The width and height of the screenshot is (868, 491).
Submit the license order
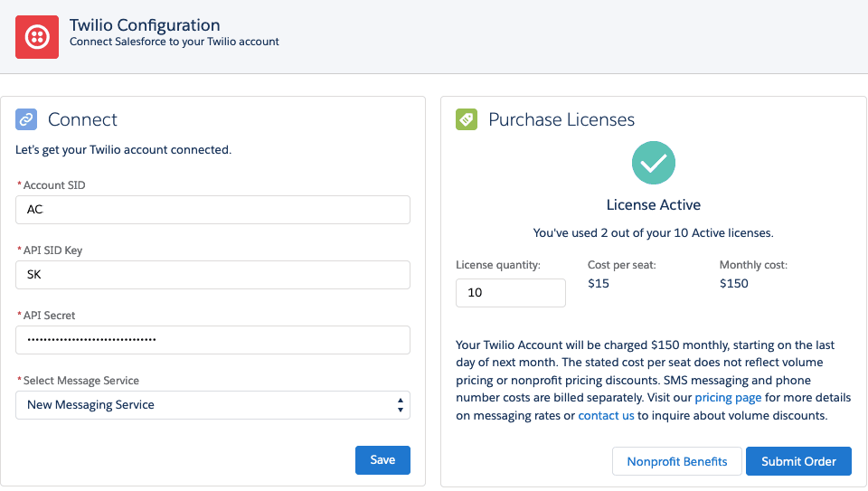pos(798,461)
